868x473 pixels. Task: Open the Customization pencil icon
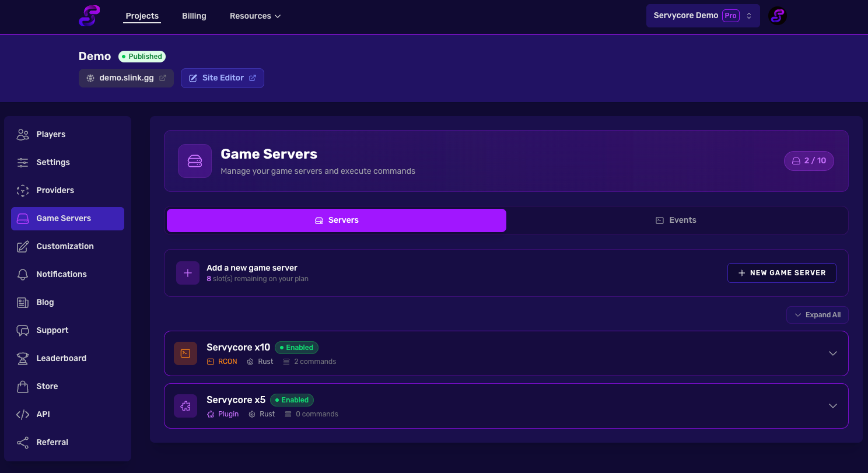point(22,246)
